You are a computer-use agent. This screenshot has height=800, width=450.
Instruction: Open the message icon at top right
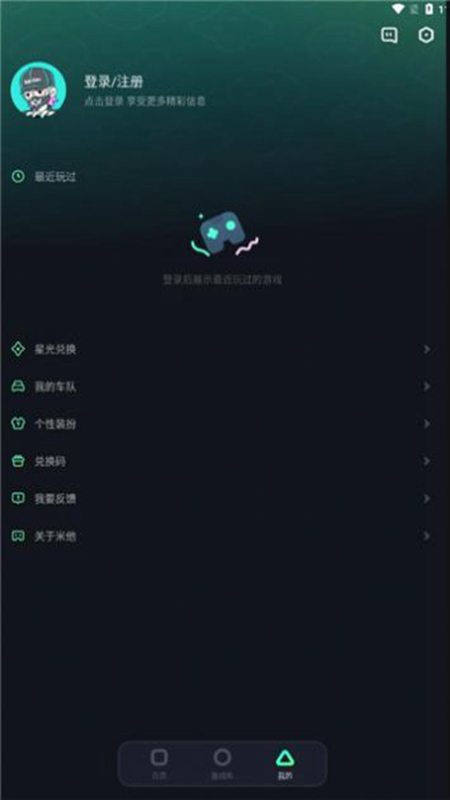[x=389, y=35]
